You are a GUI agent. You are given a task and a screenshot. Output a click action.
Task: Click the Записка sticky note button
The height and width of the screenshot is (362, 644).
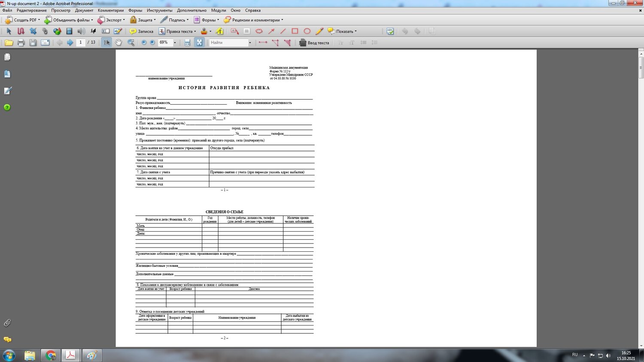pos(141,31)
